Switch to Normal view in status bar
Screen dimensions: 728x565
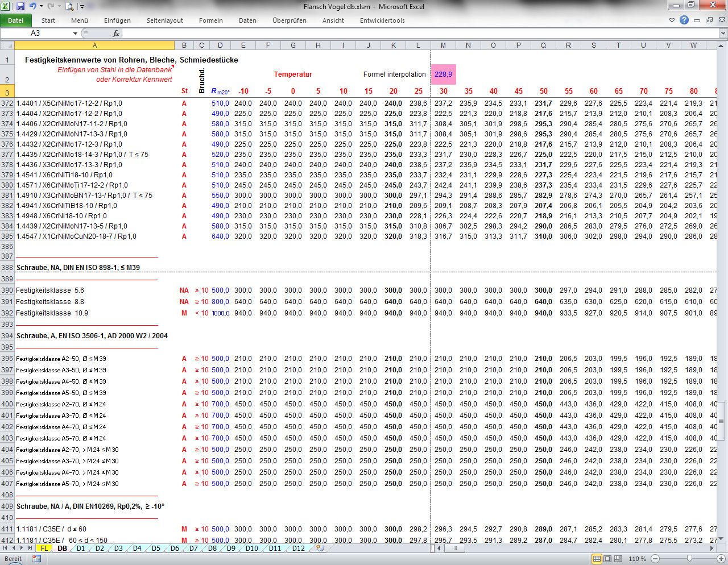click(x=597, y=559)
